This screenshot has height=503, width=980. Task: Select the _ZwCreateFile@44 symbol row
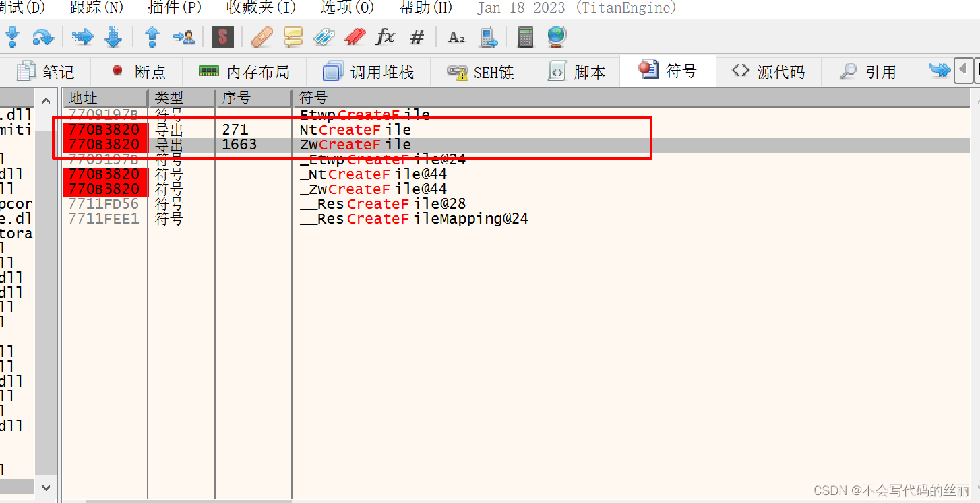point(516,189)
